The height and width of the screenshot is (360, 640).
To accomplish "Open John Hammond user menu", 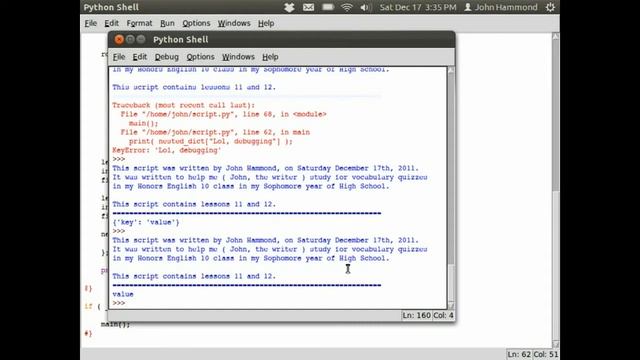I will (x=501, y=7).
